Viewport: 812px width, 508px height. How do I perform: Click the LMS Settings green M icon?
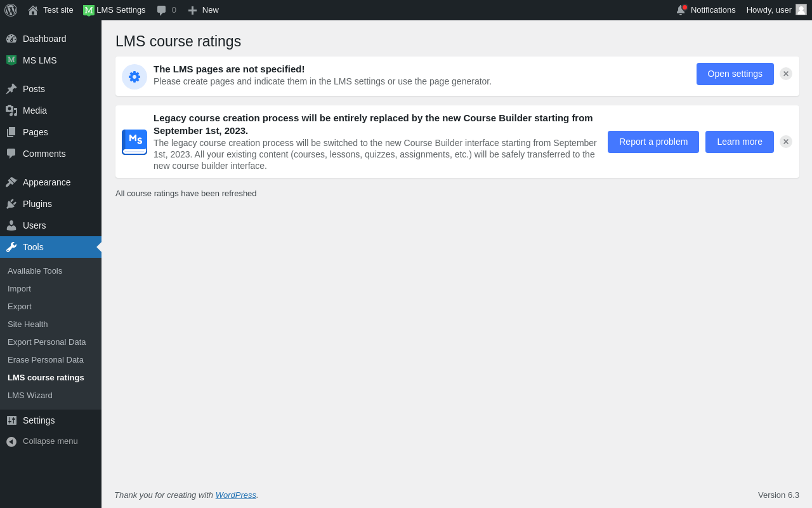pos(89,10)
